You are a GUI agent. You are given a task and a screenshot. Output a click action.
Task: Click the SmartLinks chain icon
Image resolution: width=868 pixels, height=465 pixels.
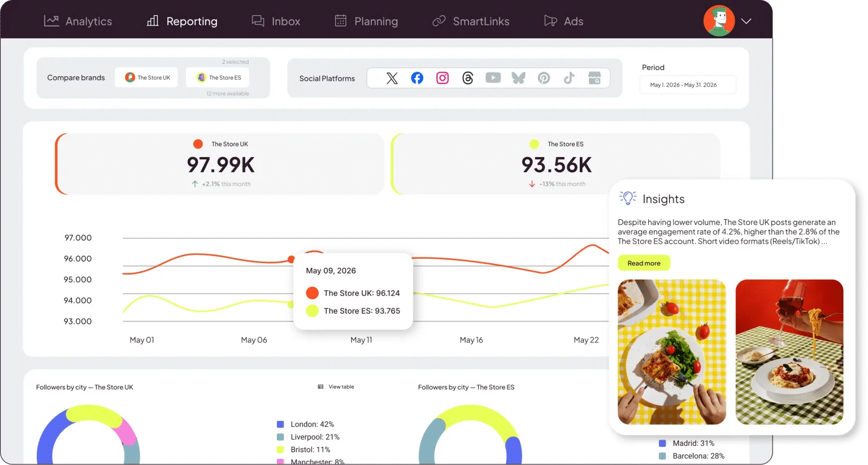tap(439, 21)
